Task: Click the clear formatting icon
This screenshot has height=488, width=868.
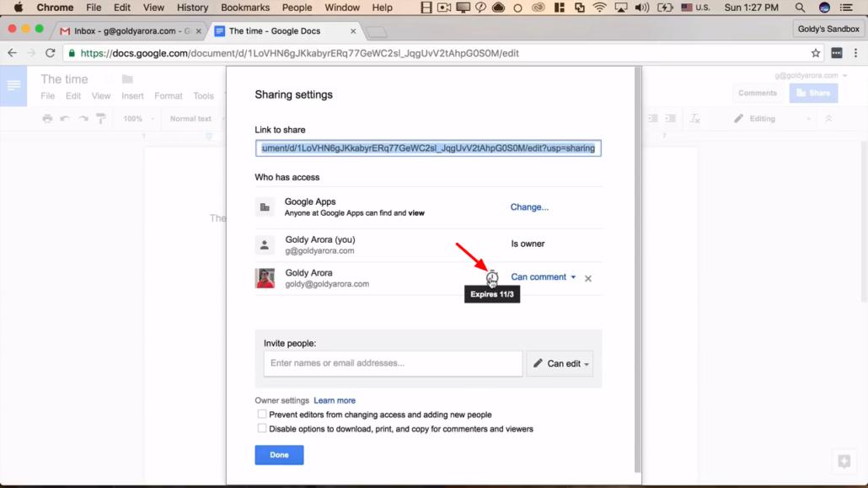Action: click(694, 119)
